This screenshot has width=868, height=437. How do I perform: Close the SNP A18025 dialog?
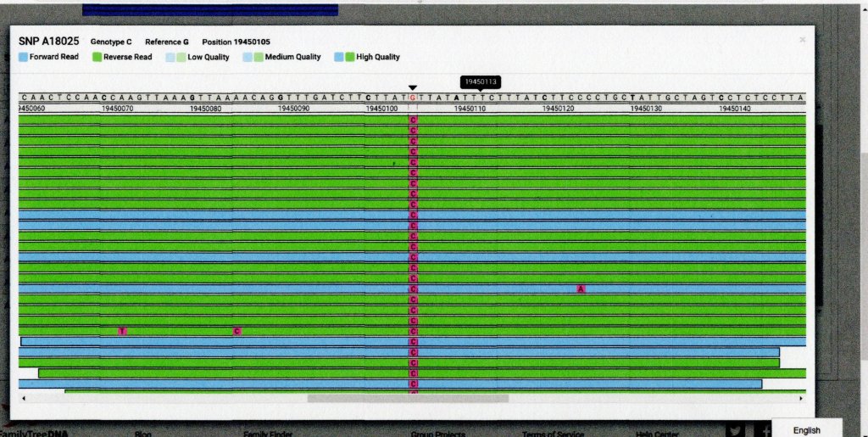tap(802, 39)
